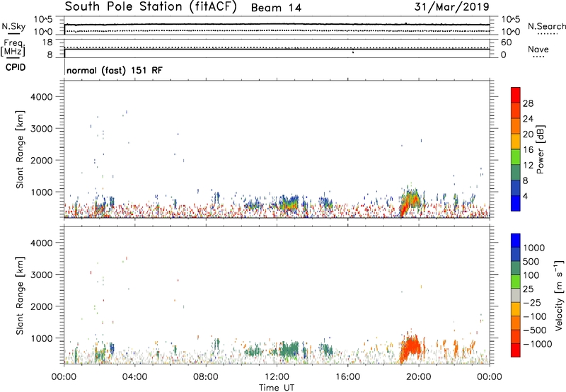Viewport: 566px width, 392px height.
Task: Click the blue bottom of the power colorbar
Action: coord(516,203)
